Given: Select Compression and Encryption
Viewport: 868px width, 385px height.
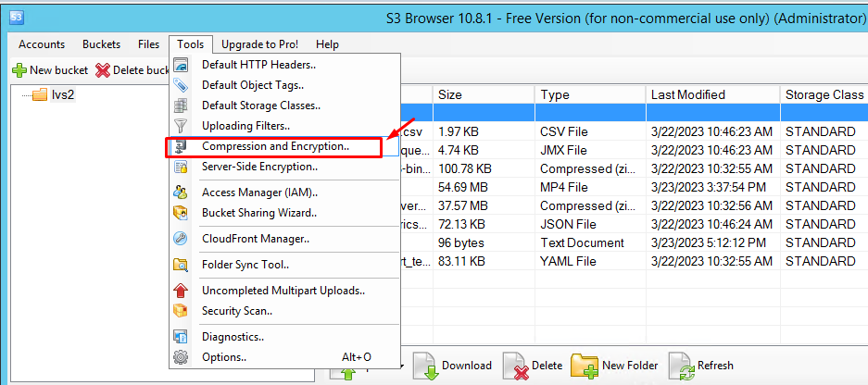Looking at the screenshot, I should tap(284, 146).
